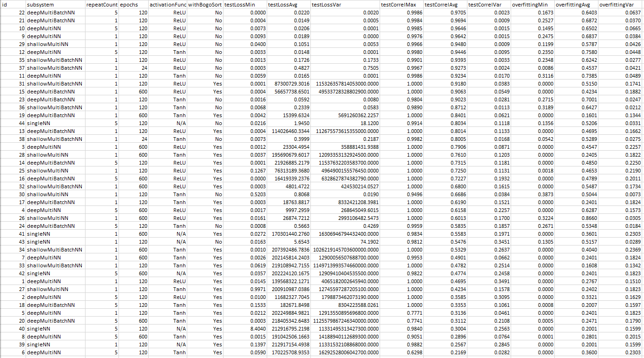644x358 pixels.
Task: Click the 'activationFunc' header cell
Action: point(167,4)
